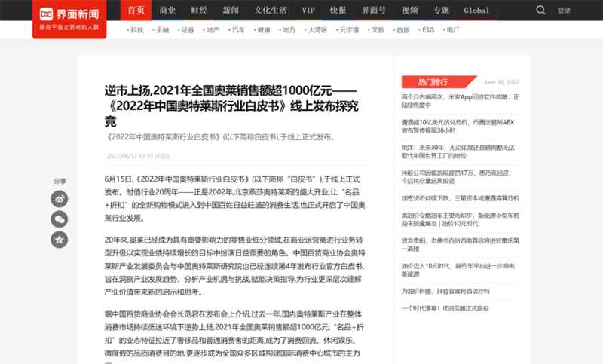Share article via Weibo icon
The image size is (603, 364).
[x=59, y=199]
